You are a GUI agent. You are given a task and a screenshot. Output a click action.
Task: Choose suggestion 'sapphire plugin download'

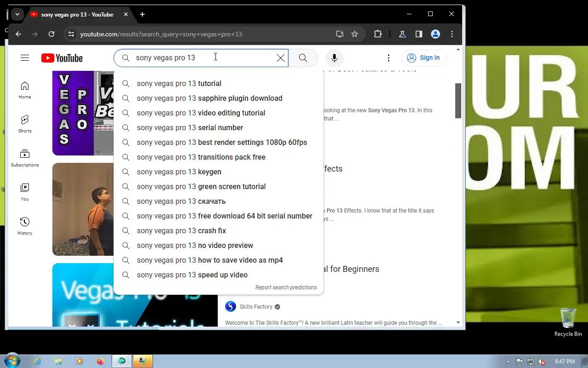[218, 98]
